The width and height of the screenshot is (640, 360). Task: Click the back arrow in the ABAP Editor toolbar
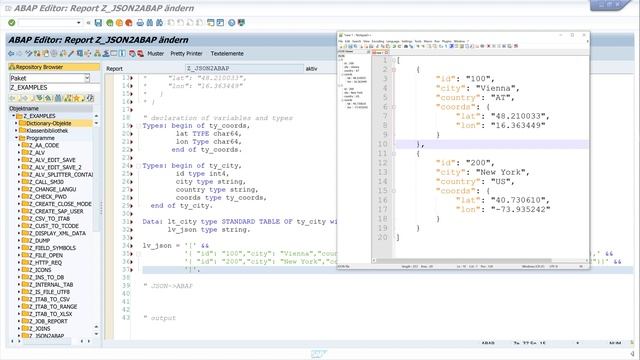coord(11,53)
